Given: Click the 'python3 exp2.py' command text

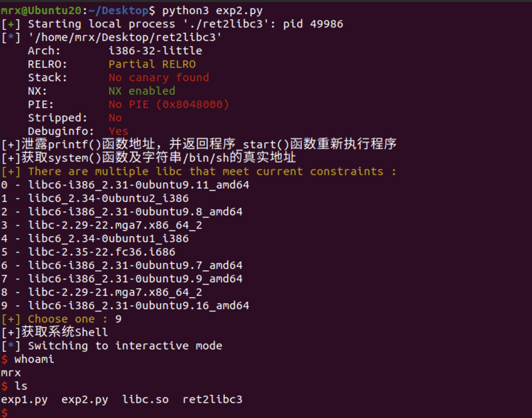Looking at the screenshot, I should pos(212,11).
